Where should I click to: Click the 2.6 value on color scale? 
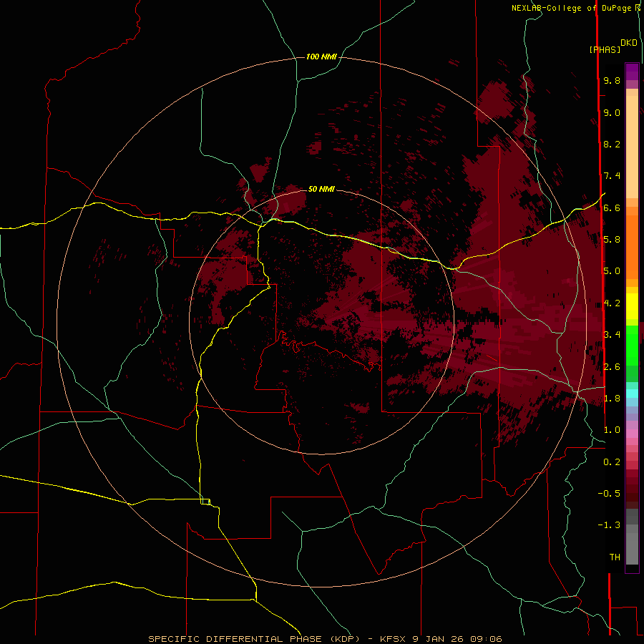click(612, 367)
